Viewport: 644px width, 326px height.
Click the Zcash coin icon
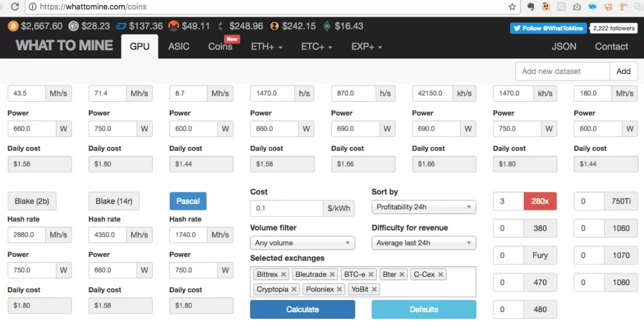point(274,26)
